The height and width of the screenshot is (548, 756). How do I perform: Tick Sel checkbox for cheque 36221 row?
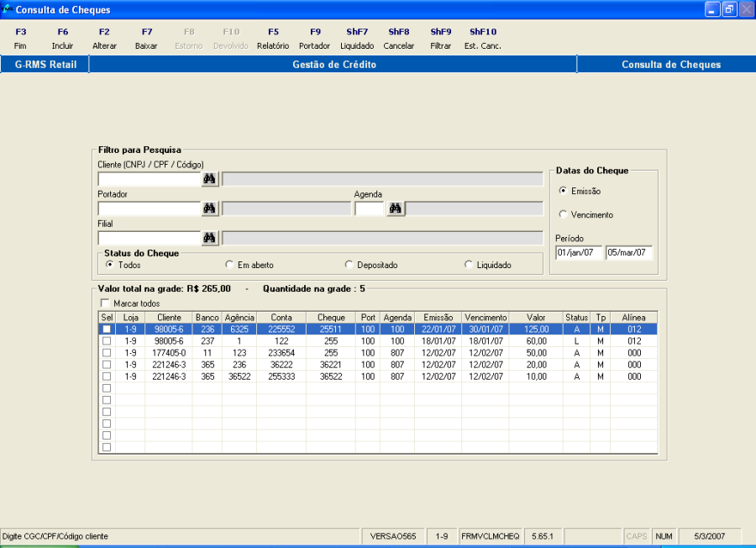click(106, 365)
